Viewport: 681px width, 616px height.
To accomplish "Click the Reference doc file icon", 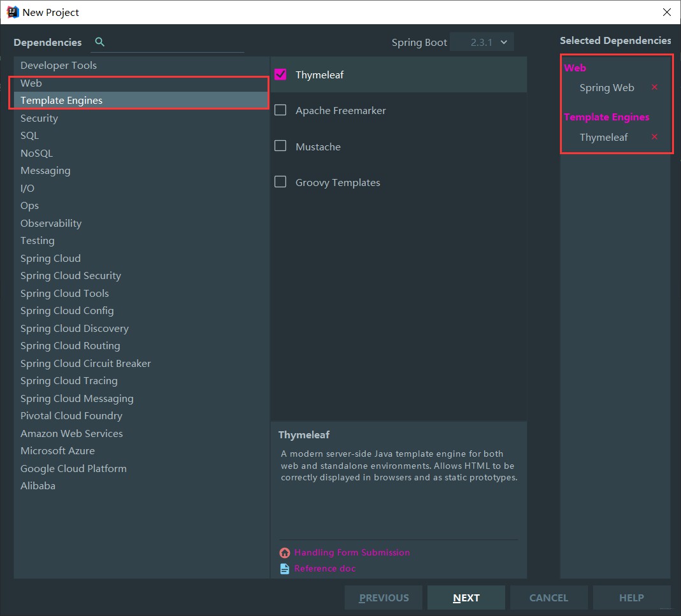I will pos(285,569).
